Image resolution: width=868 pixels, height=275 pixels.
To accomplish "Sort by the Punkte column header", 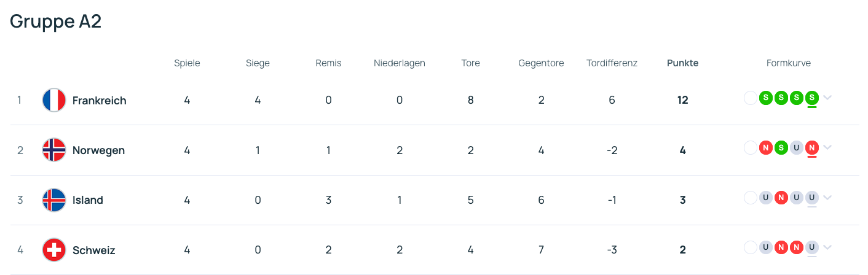I will coord(682,63).
